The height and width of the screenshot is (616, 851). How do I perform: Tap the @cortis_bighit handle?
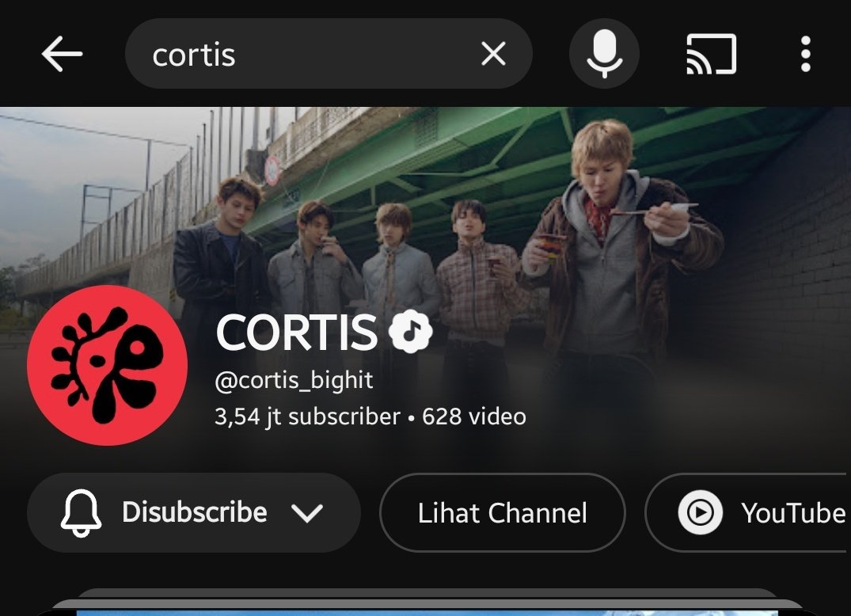[x=294, y=381]
